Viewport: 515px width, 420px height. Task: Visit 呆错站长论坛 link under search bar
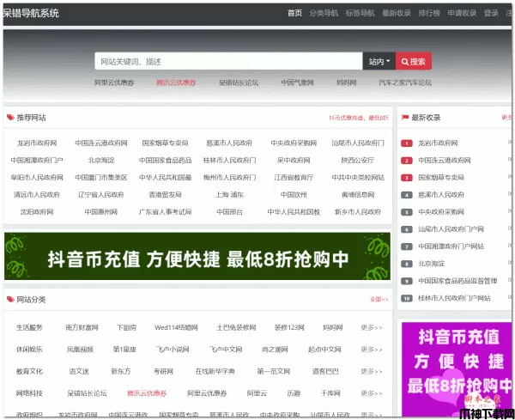[x=239, y=82]
